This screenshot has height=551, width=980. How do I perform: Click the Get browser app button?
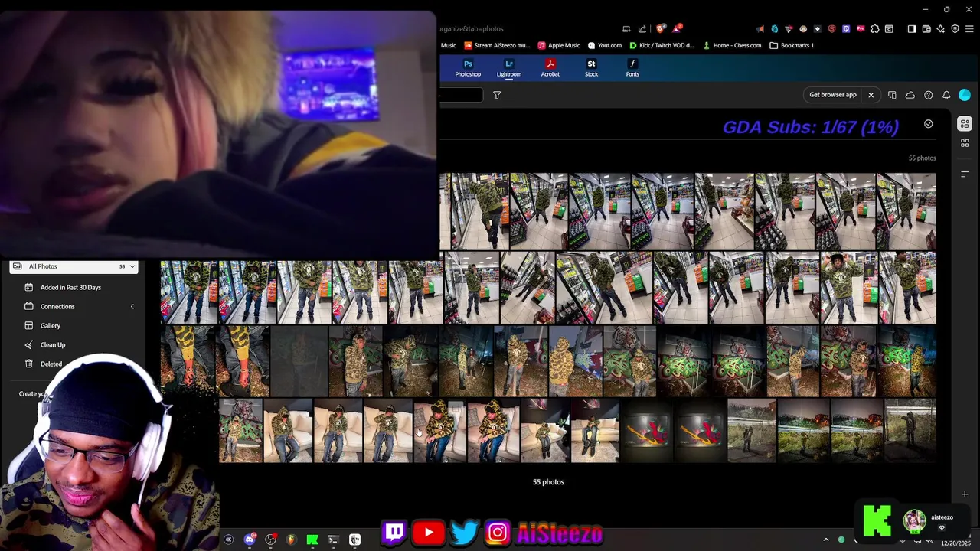click(x=833, y=95)
